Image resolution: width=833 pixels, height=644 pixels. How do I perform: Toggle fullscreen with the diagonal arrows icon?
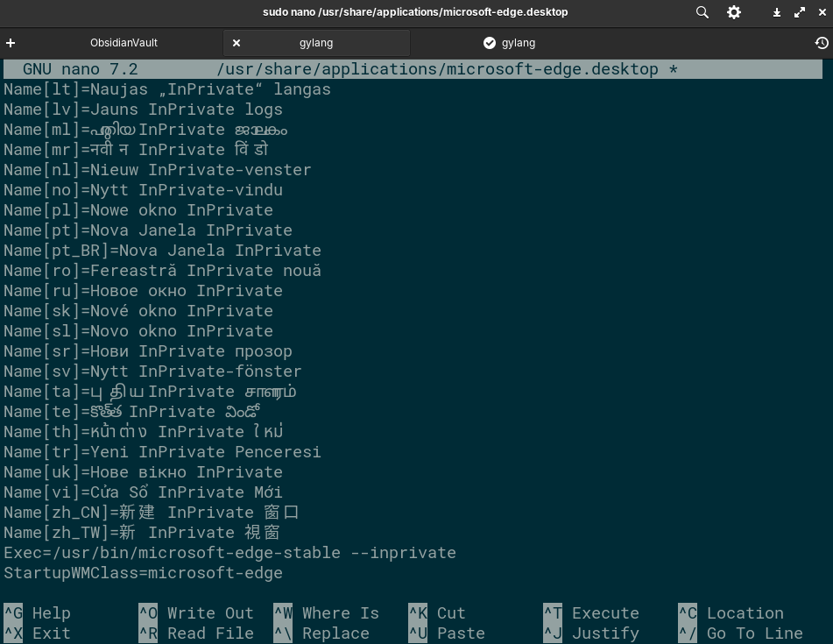tap(800, 12)
